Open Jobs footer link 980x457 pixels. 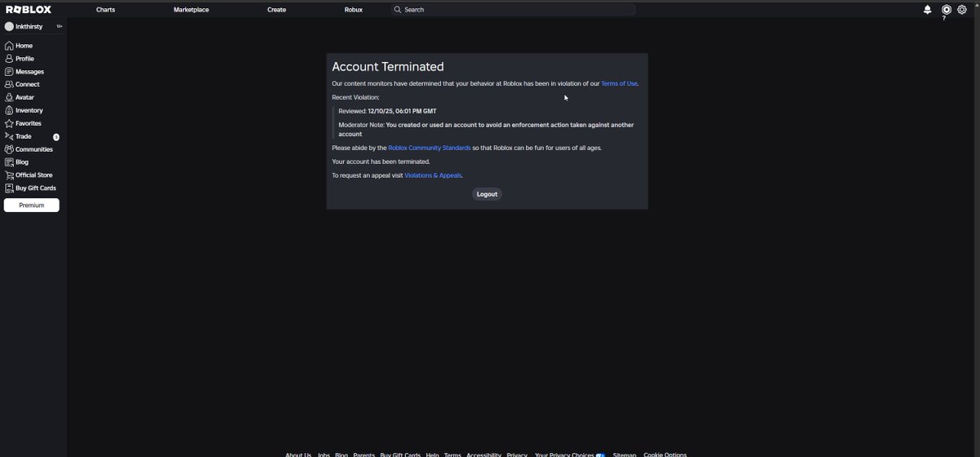[323, 455]
